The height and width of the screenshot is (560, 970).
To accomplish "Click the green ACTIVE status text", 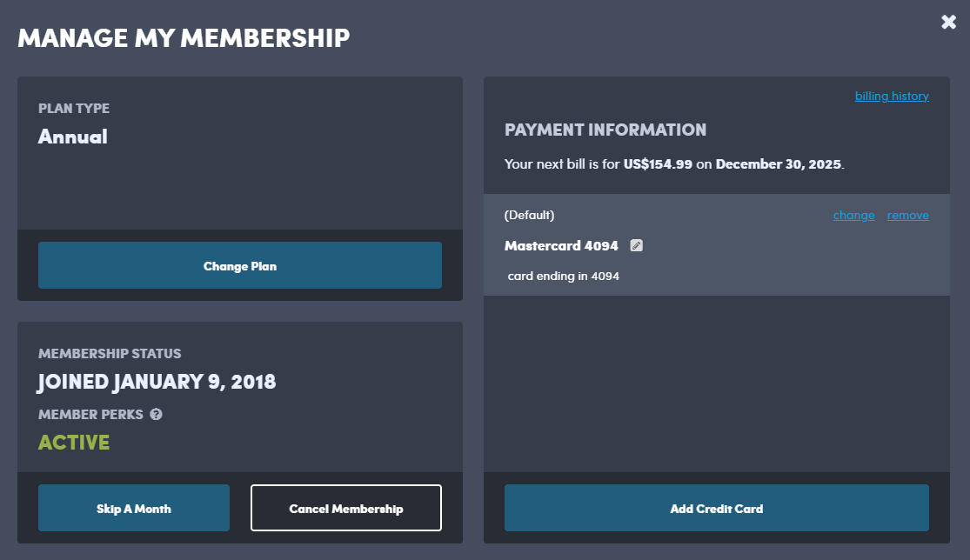I will 74,443.
